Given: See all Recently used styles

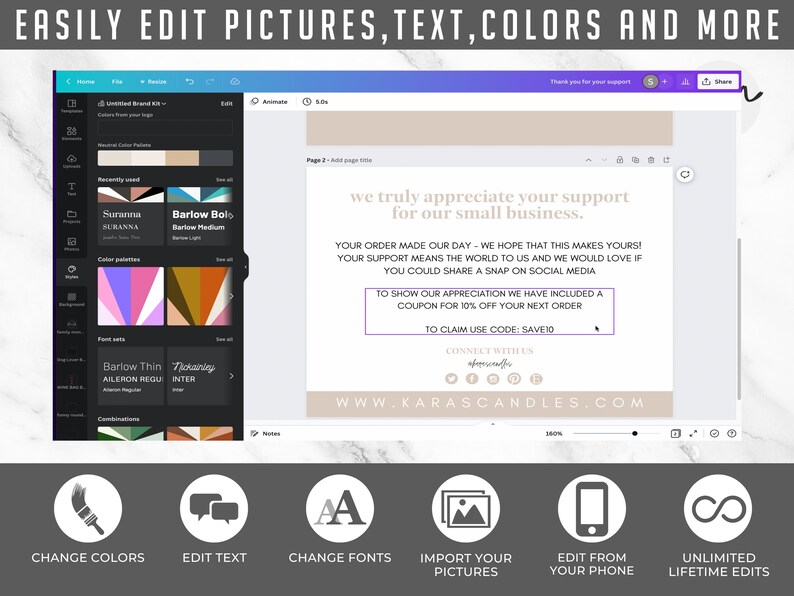Looking at the screenshot, I should click(x=224, y=180).
